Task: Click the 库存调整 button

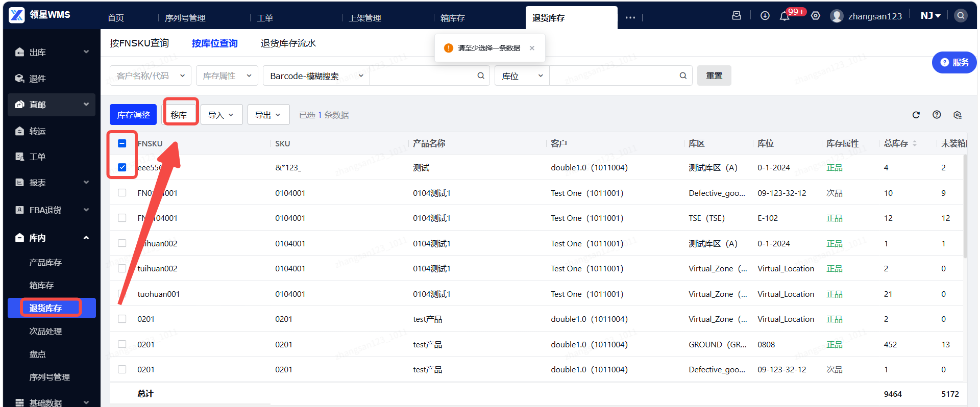Action: tap(133, 115)
